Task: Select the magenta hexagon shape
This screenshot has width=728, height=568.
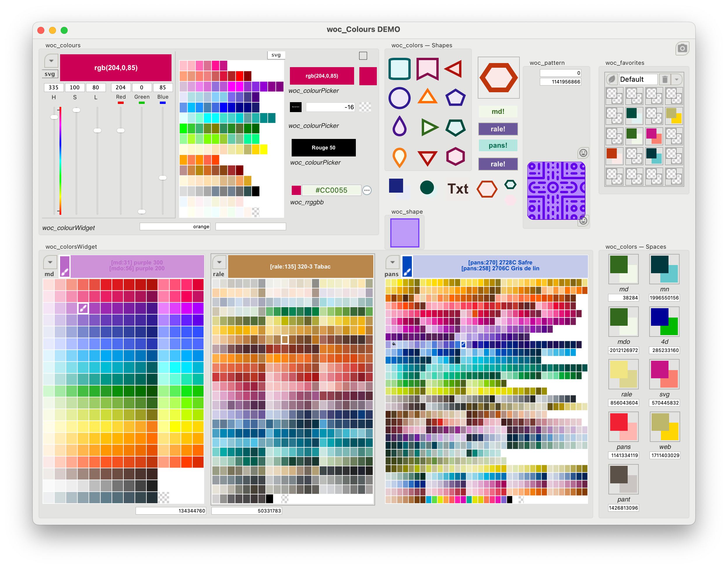Action: click(455, 156)
